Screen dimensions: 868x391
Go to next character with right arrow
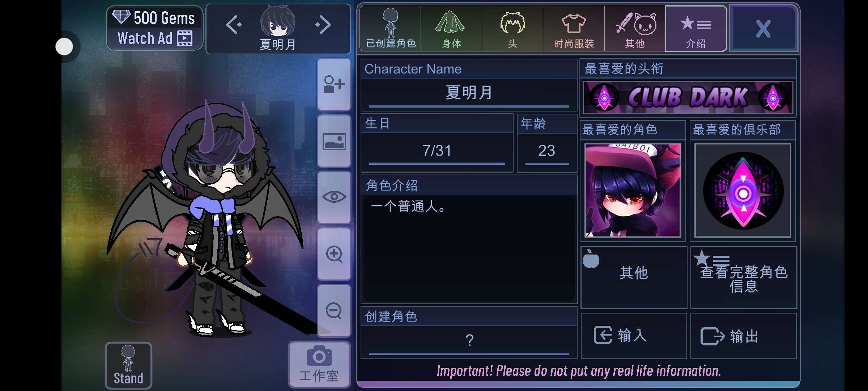click(x=323, y=25)
